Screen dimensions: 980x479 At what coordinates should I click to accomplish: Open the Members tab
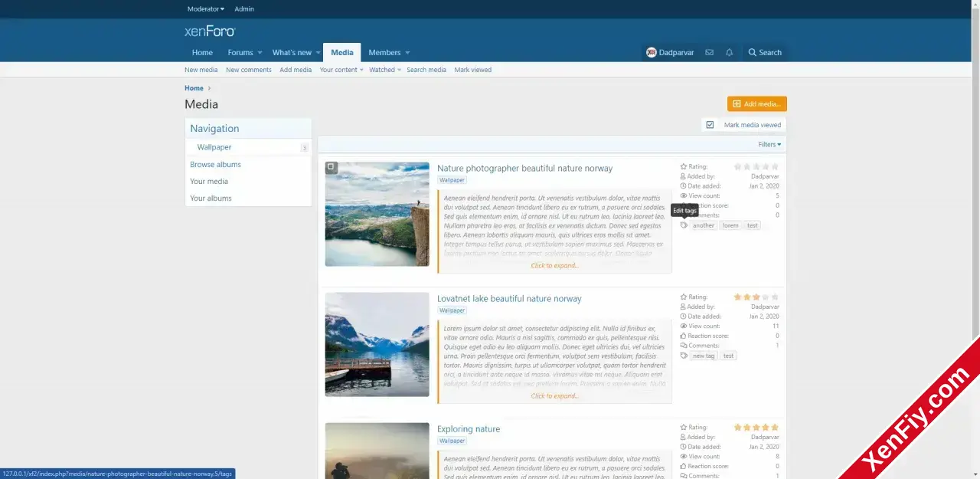(x=384, y=53)
